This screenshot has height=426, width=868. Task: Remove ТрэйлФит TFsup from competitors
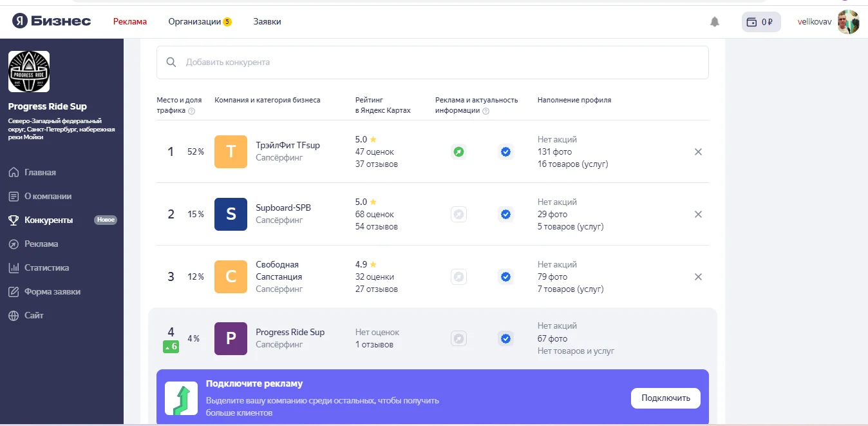coord(698,152)
